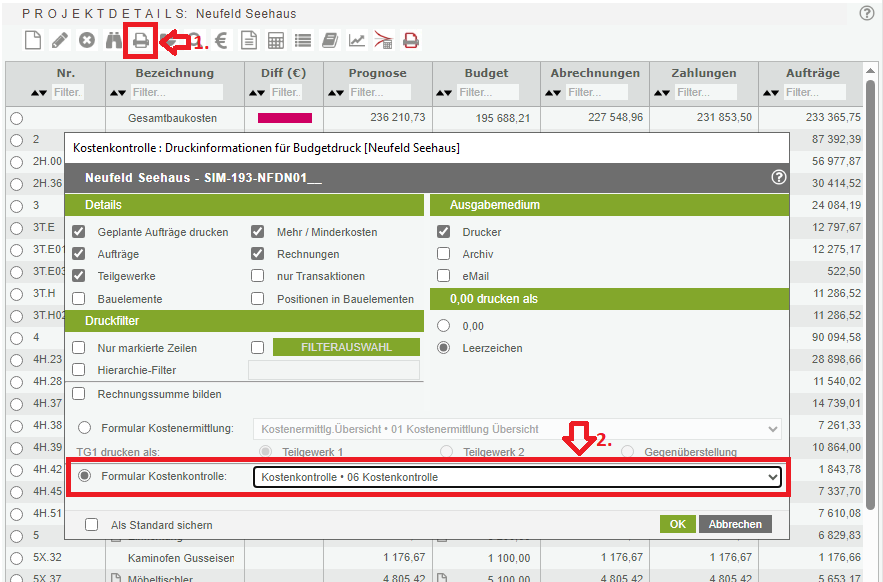Click the Euro currency icon

pos(221,41)
